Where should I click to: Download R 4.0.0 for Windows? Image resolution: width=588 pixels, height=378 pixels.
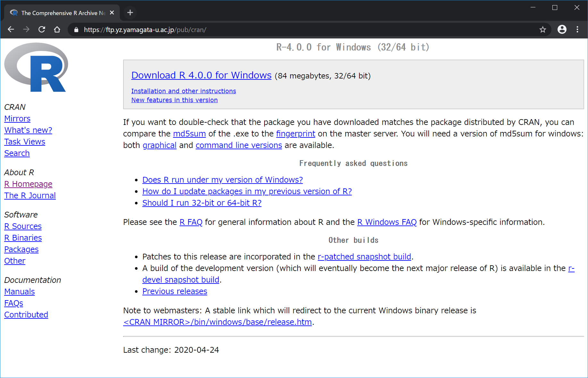(201, 75)
